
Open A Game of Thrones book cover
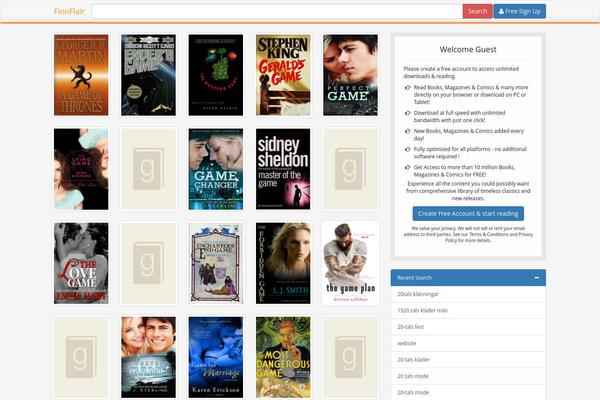tap(81, 75)
